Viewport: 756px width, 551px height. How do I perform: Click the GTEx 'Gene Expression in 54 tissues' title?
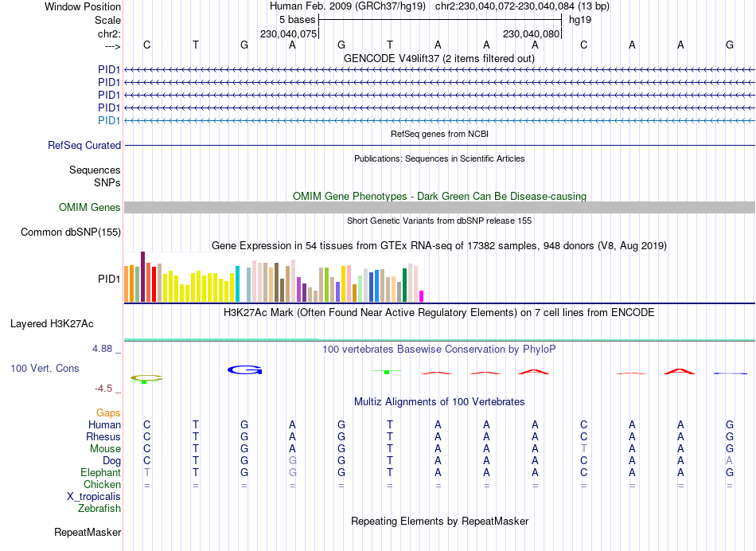[439, 245]
